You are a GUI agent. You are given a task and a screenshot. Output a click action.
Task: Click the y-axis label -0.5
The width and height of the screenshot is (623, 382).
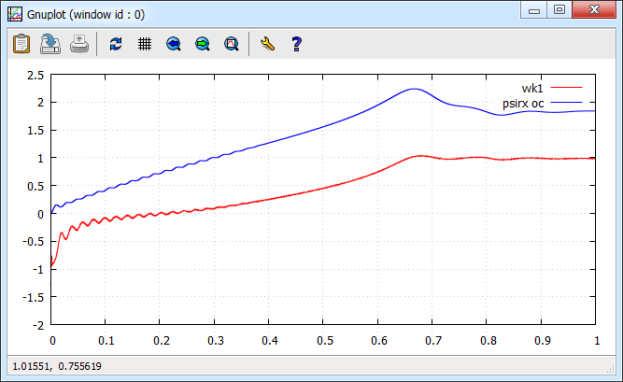[33, 242]
